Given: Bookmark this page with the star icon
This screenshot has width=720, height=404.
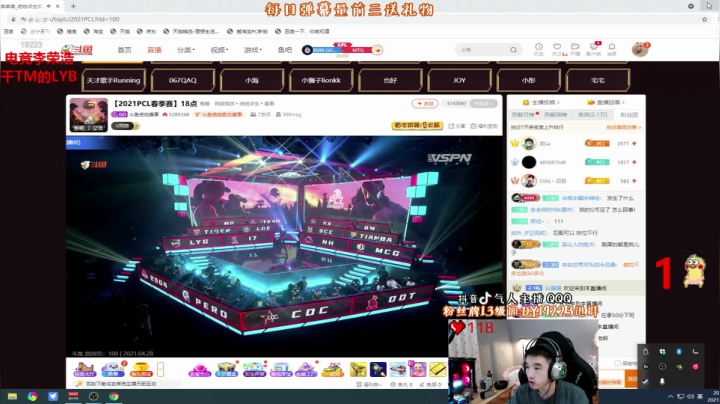Looking at the screenshot, I should 704,19.
